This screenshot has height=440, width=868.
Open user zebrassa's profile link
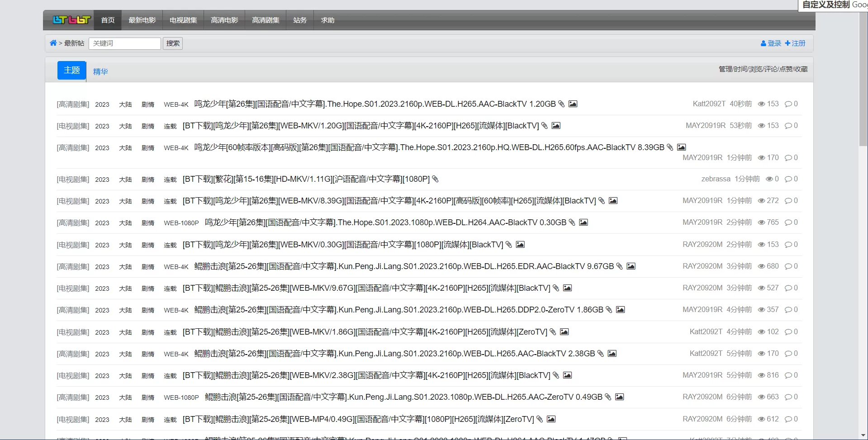(716, 179)
